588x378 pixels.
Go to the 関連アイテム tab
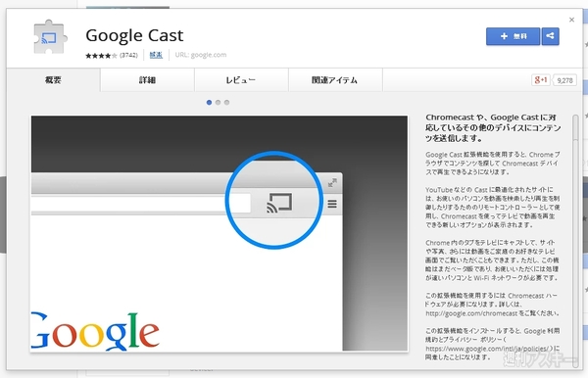click(334, 79)
